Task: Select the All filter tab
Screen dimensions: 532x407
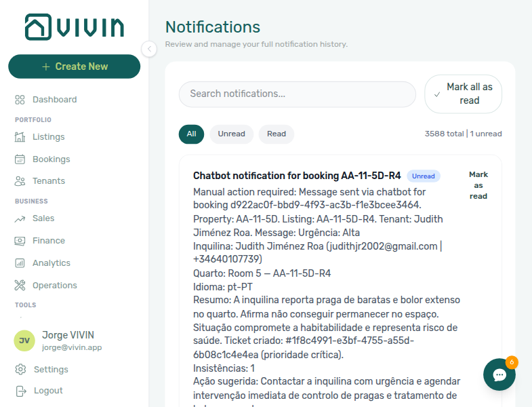Action: (x=191, y=134)
